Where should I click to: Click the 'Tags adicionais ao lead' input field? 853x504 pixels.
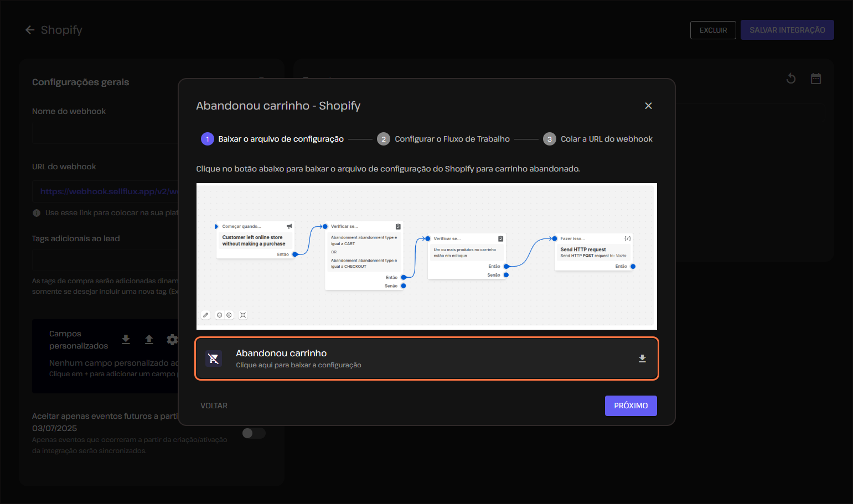(x=105, y=260)
